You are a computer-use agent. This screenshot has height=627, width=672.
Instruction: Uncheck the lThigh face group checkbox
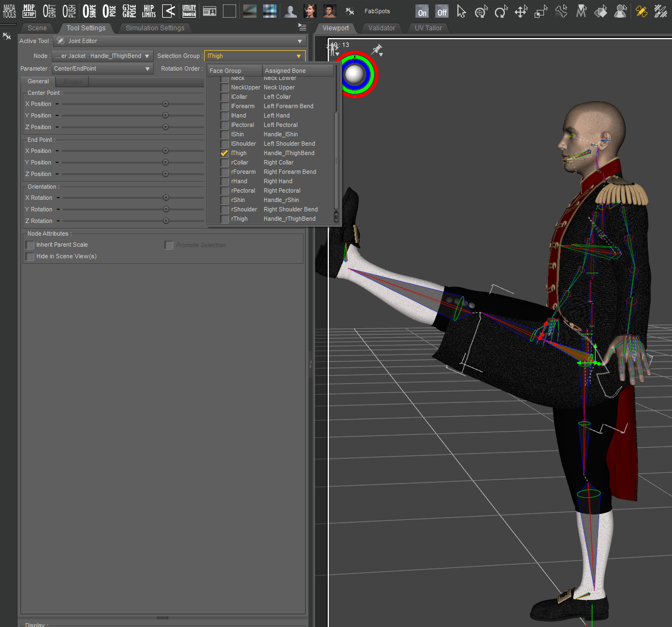pos(225,153)
